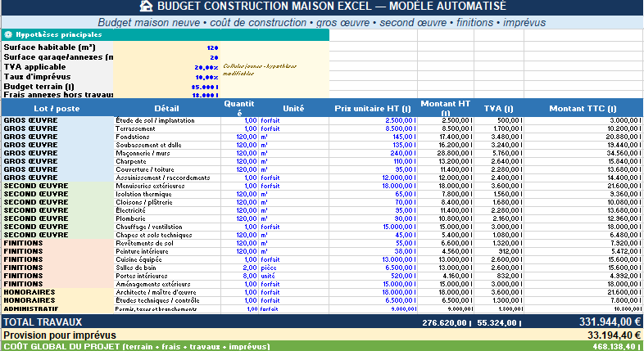This screenshot has width=644, height=351.
Task: Click the 'unité' unit in Portes intérieures row
Action: tap(268, 277)
